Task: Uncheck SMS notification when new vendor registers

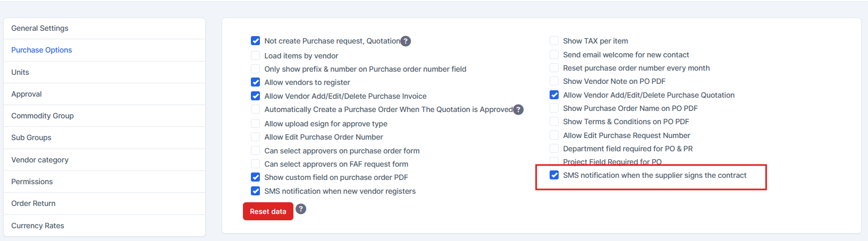Action: (x=256, y=191)
